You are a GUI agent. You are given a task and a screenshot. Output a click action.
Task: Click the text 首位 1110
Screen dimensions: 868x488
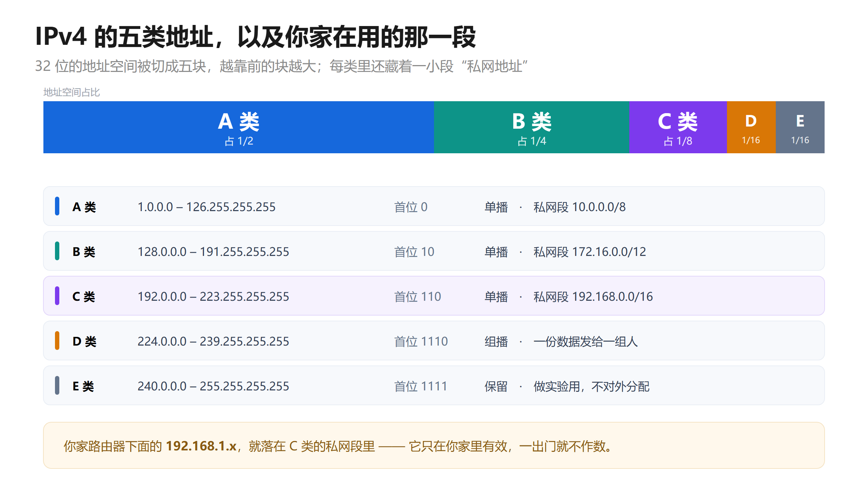421,341
